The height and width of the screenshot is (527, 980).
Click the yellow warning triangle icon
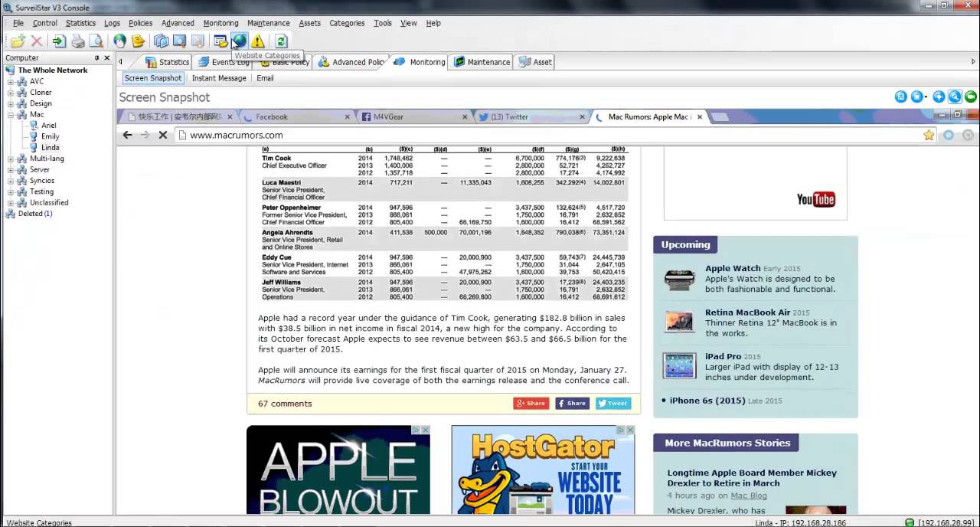258,41
